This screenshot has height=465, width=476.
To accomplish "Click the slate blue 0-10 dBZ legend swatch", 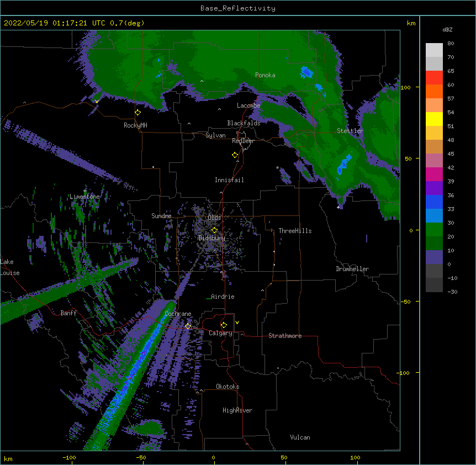I will pos(434,257).
